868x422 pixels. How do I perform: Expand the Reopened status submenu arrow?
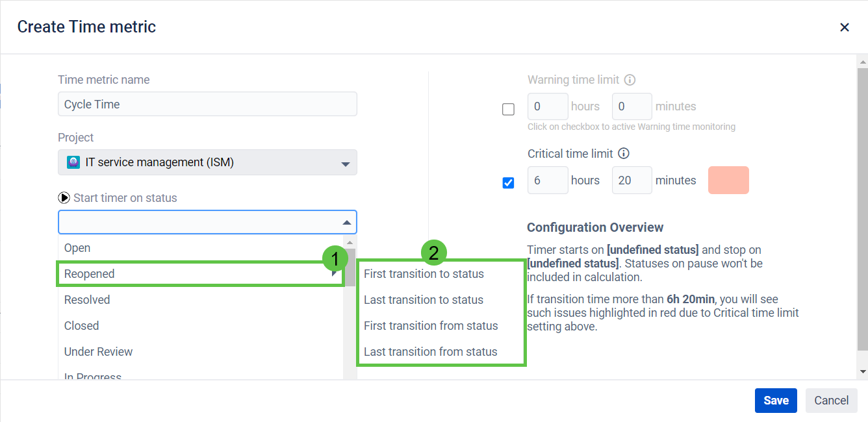coord(335,274)
